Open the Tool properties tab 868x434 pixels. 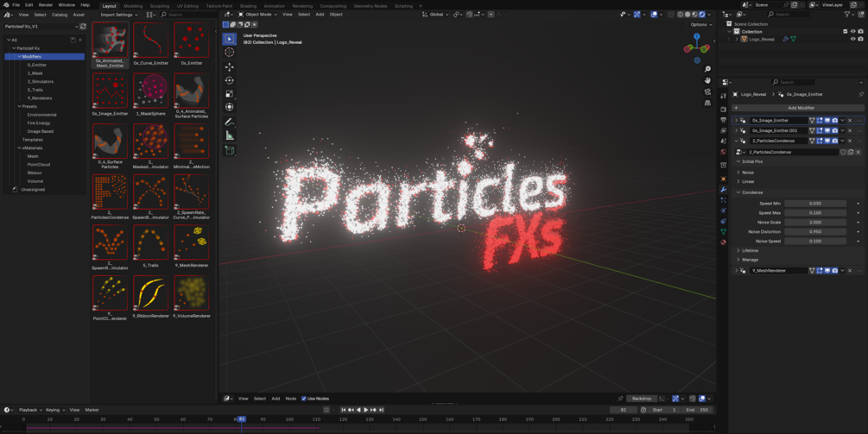tap(724, 96)
